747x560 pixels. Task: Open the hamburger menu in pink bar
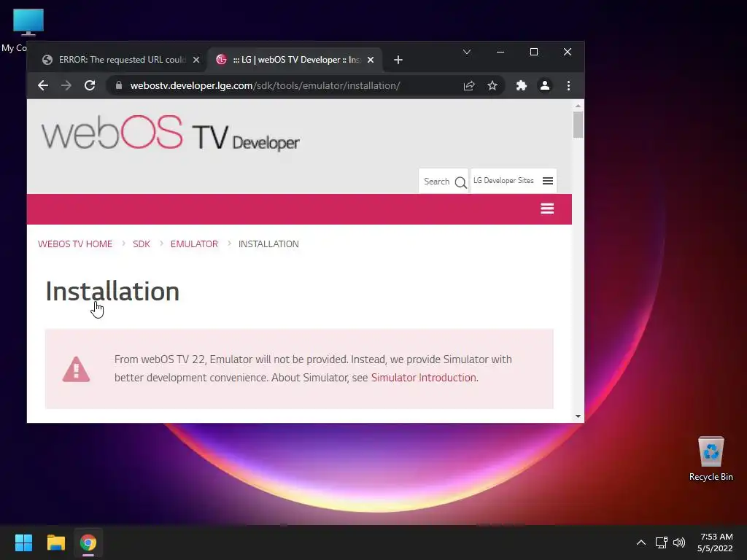click(x=547, y=209)
